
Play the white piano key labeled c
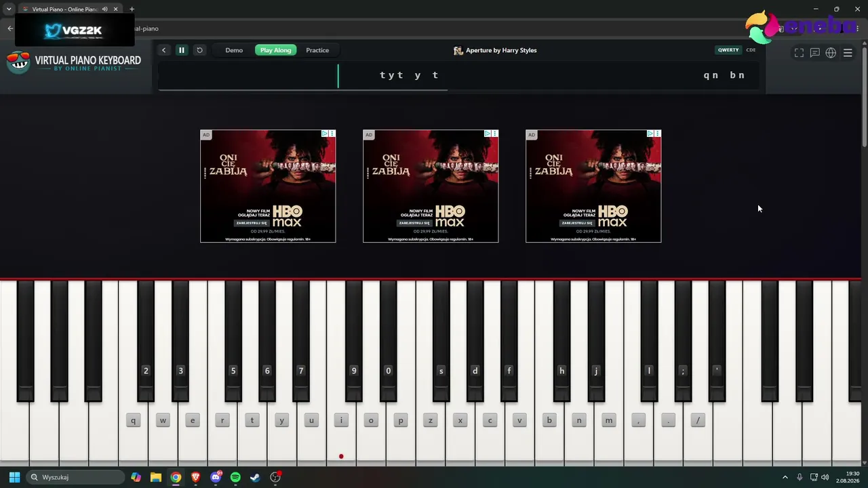tap(490, 420)
